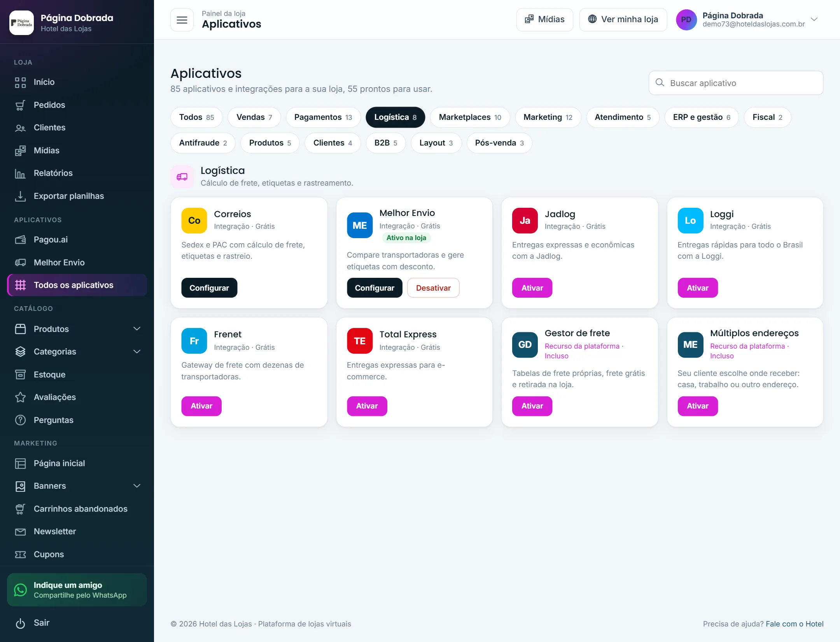
Task: Click the Ver minha loja button
Action: click(623, 19)
